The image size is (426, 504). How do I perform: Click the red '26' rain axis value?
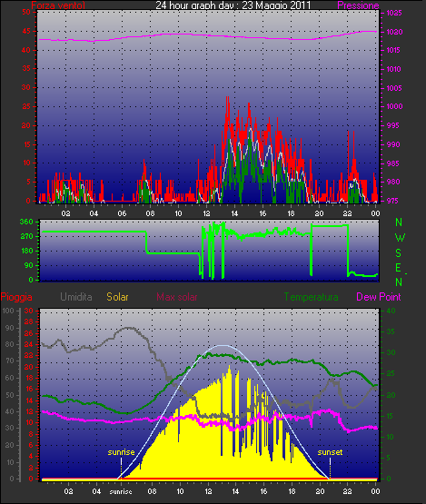coord(29,333)
